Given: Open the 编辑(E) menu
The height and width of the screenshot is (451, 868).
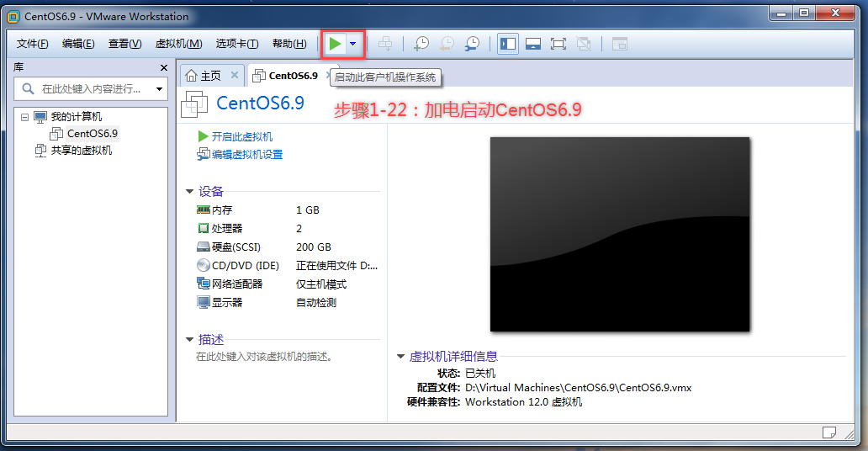Looking at the screenshot, I should coord(78,44).
